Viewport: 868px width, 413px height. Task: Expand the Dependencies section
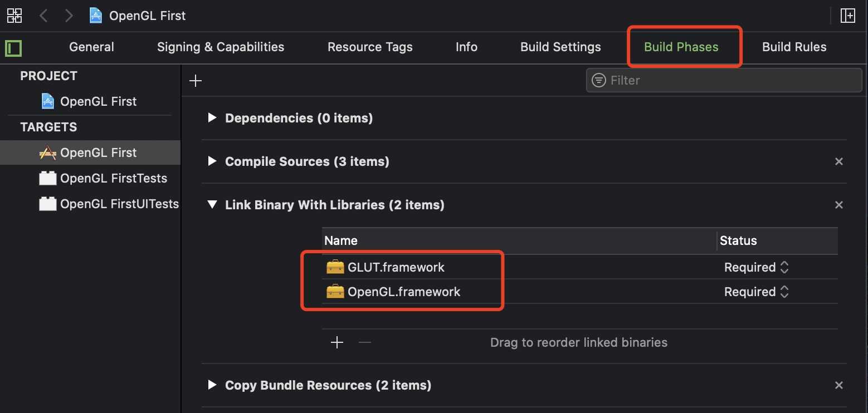click(212, 117)
